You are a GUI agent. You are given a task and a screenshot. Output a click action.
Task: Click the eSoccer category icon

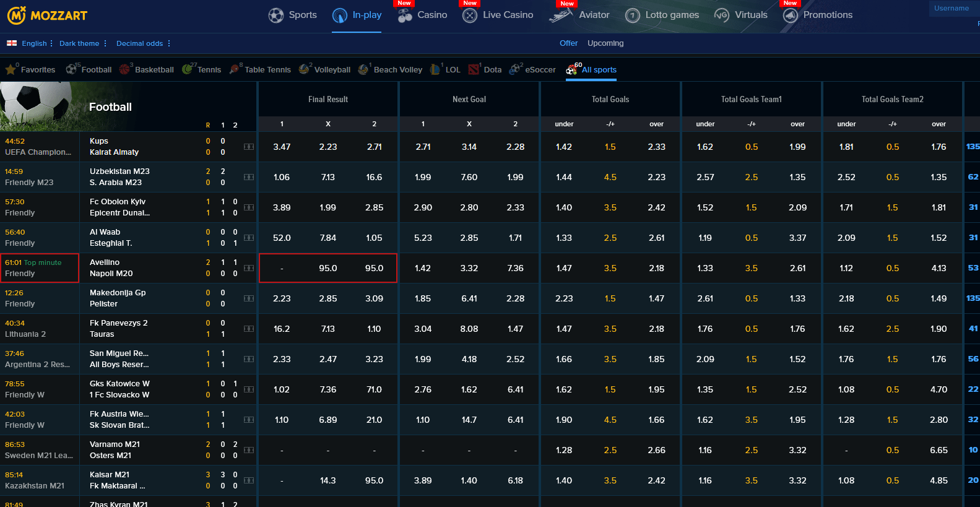(514, 69)
